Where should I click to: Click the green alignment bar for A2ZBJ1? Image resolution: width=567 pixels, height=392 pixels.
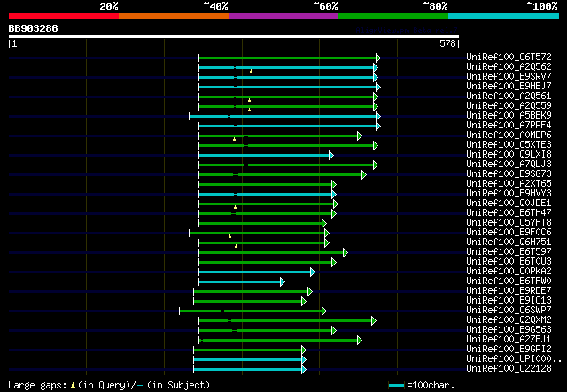278,341
